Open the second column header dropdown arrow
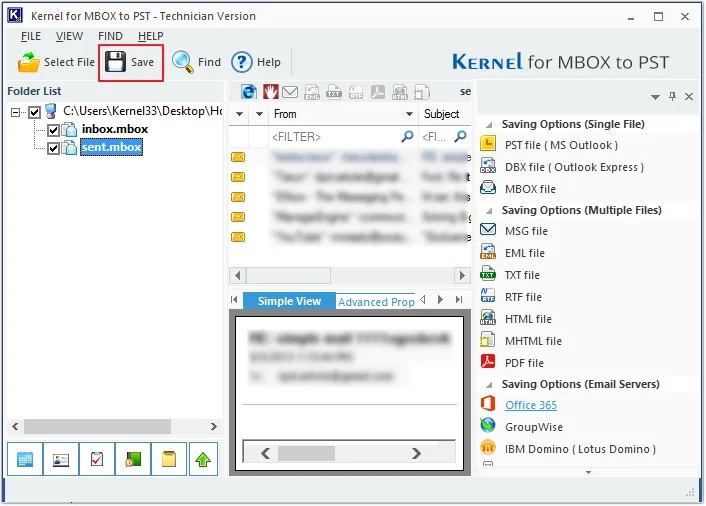 pyautogui.click(x=259, y=114)
